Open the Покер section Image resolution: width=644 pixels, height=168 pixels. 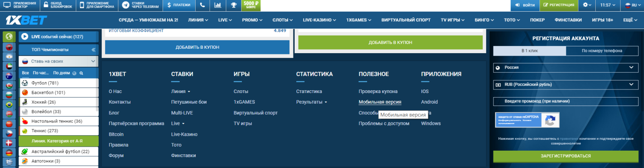(537, 20)
